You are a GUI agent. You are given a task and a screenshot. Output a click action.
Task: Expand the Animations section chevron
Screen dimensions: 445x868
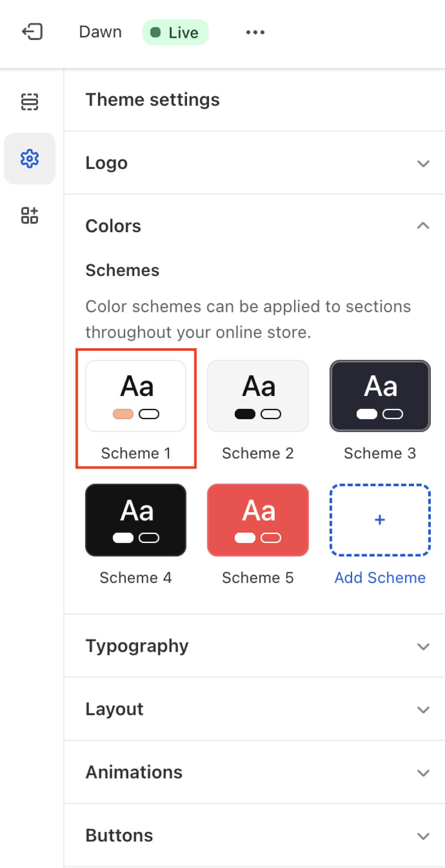coord(423,773)
